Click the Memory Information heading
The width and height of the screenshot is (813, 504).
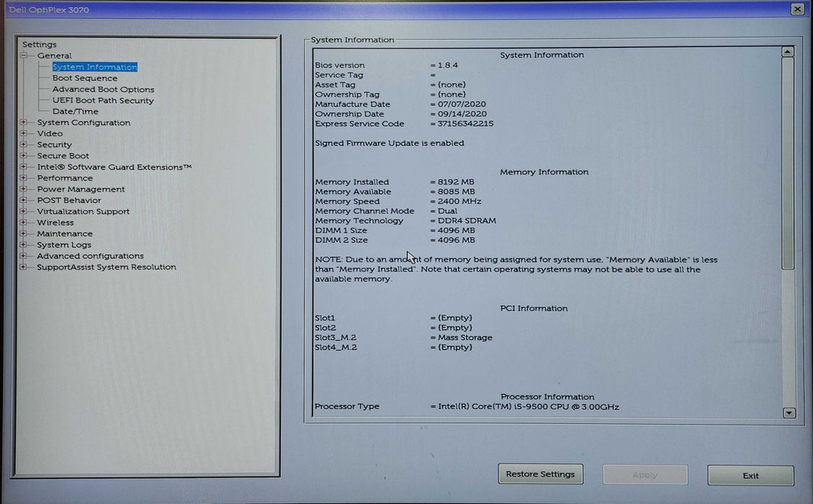(544, 172)
